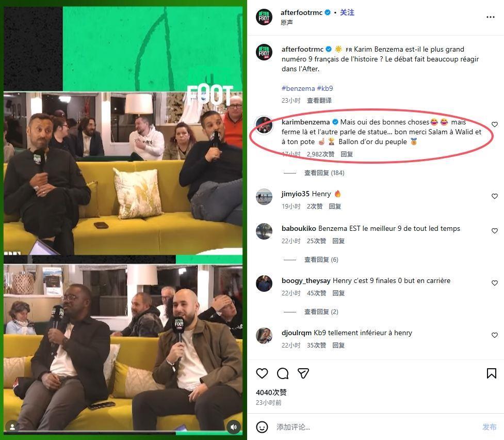Open the three-dot more options menu

[x=491, y=17]
